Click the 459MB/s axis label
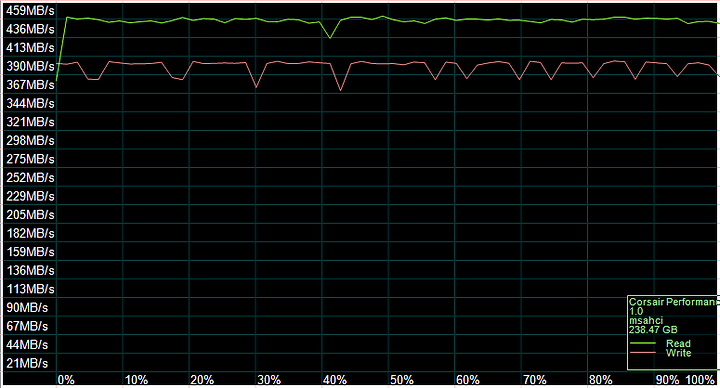 (x=30, y=11)
